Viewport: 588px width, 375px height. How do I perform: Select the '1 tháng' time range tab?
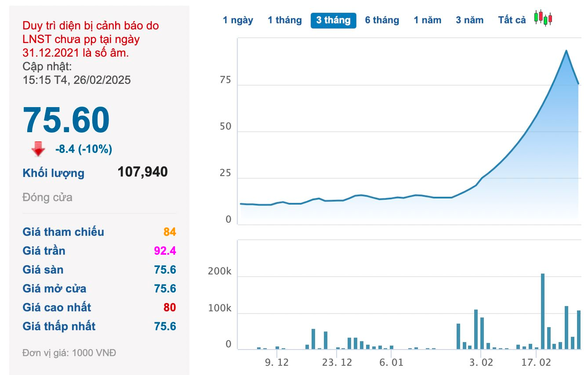(285, 20)
